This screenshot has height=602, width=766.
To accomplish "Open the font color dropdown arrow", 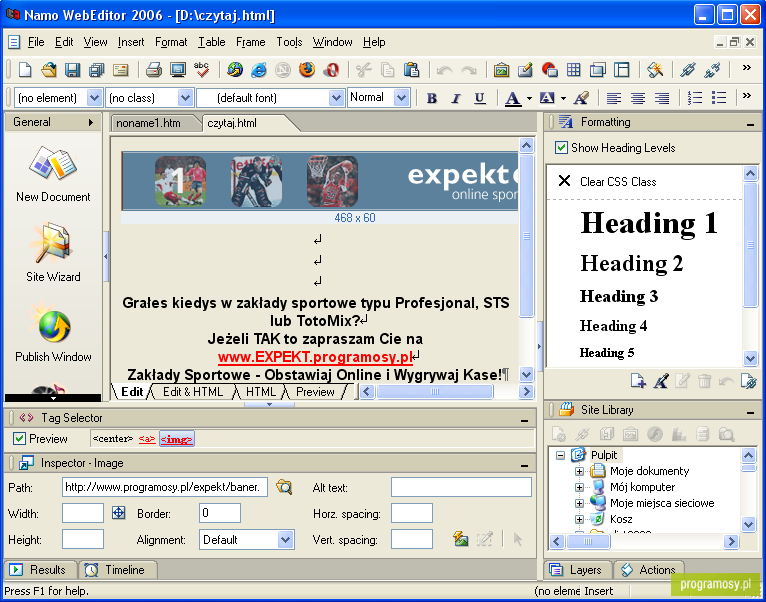I will [530, 98].
